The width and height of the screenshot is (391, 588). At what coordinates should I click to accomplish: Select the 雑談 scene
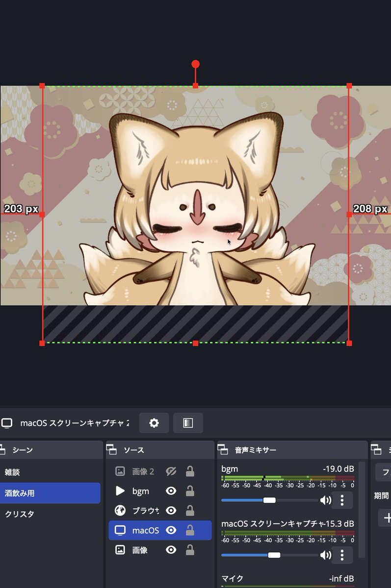click(50, 472)
